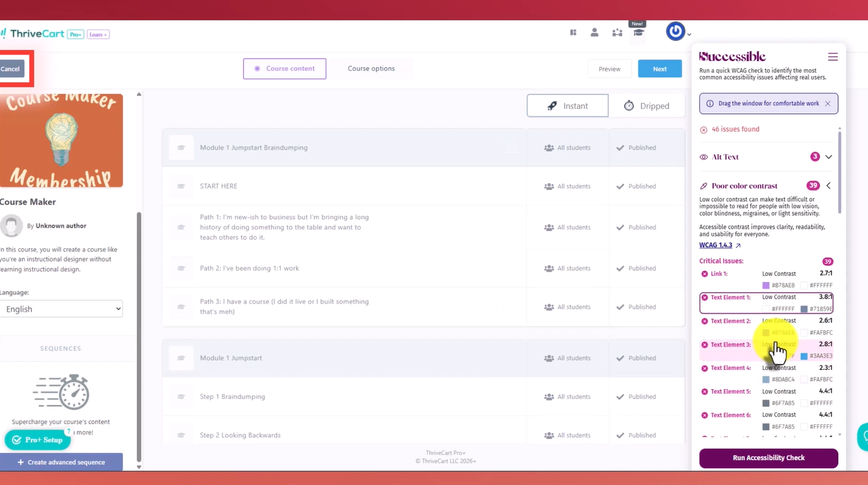Click the #B78AE8 purple swatch for Link 1

point(766,285)
